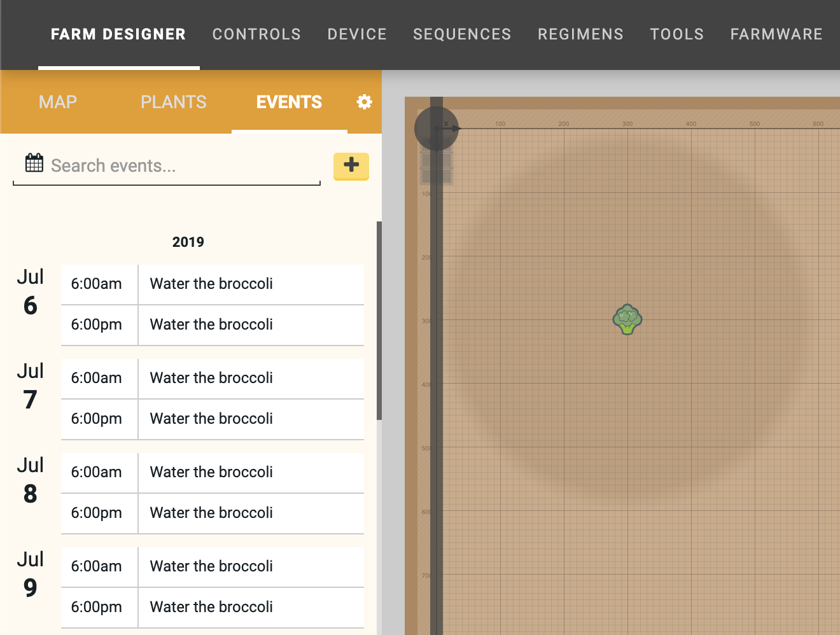Switch to the Map tab
This screenshot has height=635, width=840.
click(58, 102)
